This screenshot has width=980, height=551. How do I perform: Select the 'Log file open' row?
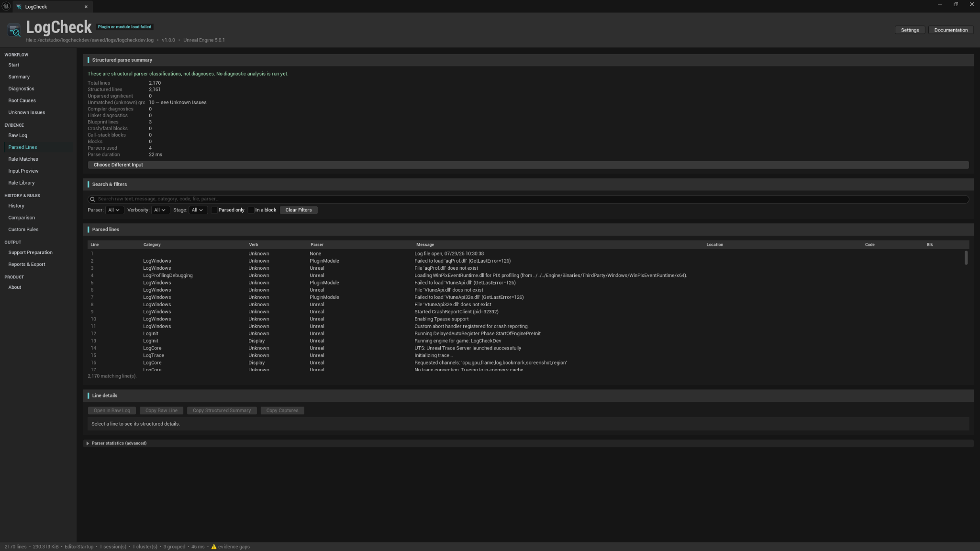pyautogui.click(x=525, y=254)
